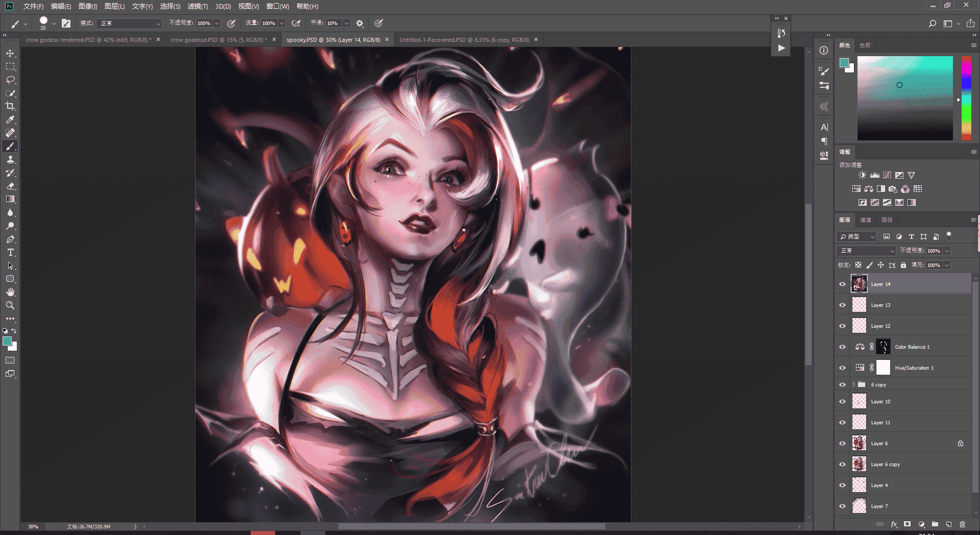Select the Type tool
Image resolution: width=980 pixels, height=535 pixels.
(10, 252)
